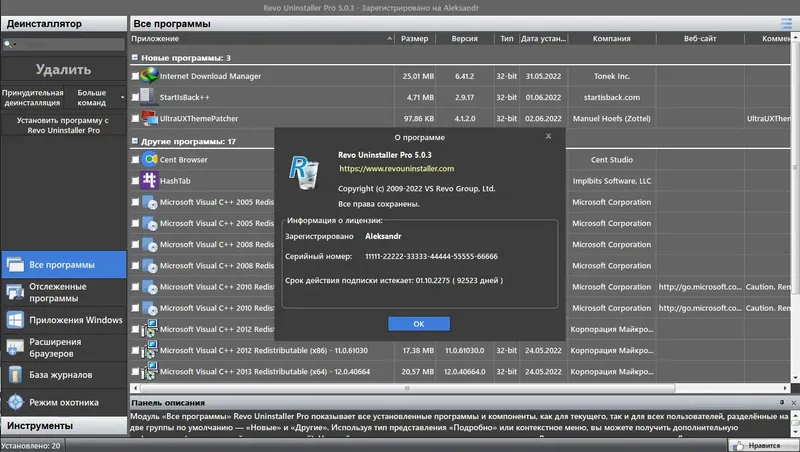The width and height of the screenshot is (800, 452).
Task: Click OK in the About dialog
Action: [419, 323]
